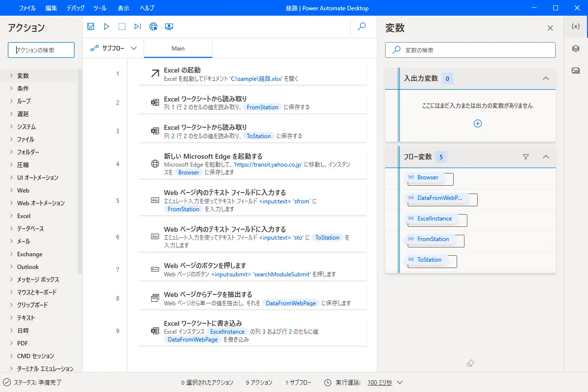Select the Web ページのボタンを押します action
The width and height of the screenshot is (588, 392).
[x=253, y=269]
